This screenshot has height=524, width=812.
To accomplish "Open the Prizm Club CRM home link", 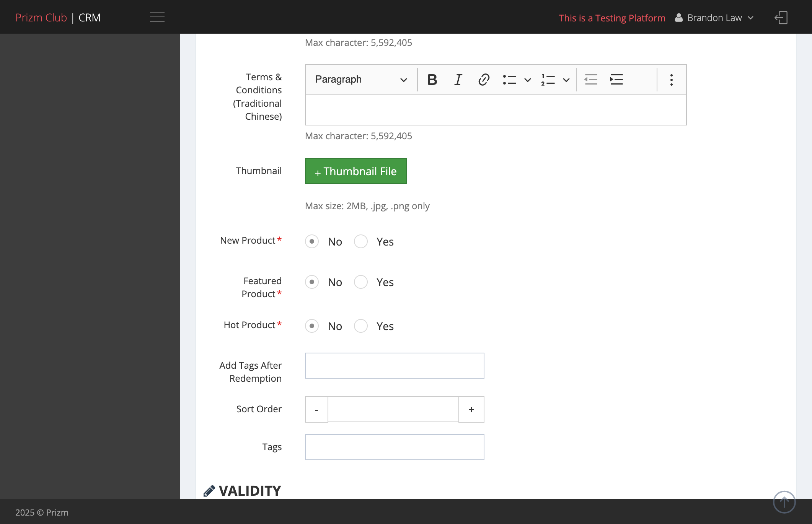I will click(x=58, y=18).
